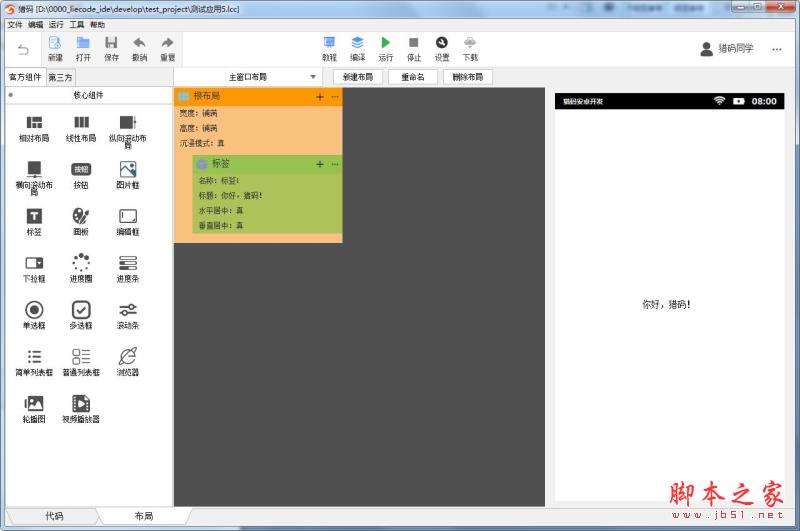Open the more options on 根布局 header
Image resolution: width=800 pixels, height=531 pixels.
335,96
